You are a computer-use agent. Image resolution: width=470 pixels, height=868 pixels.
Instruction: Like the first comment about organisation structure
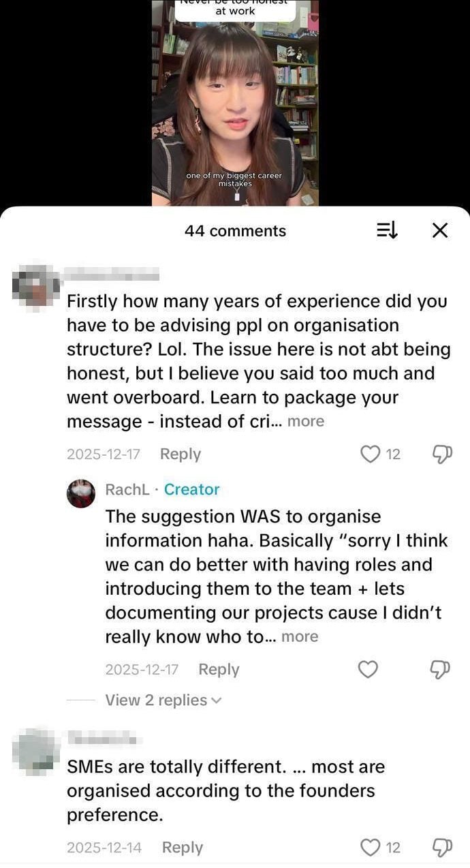370,454
